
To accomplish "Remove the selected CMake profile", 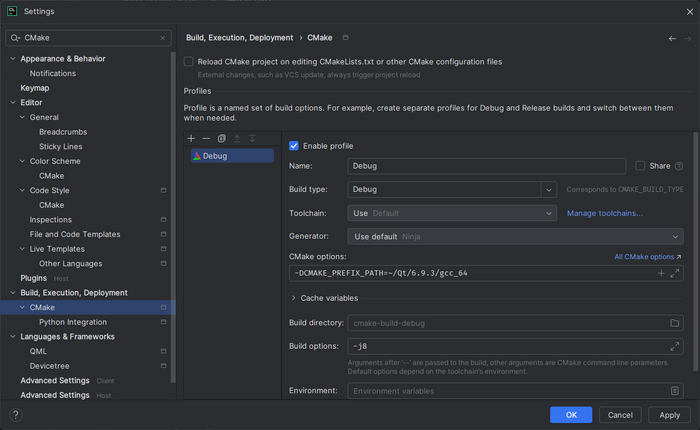I will (x=206, y=138).
